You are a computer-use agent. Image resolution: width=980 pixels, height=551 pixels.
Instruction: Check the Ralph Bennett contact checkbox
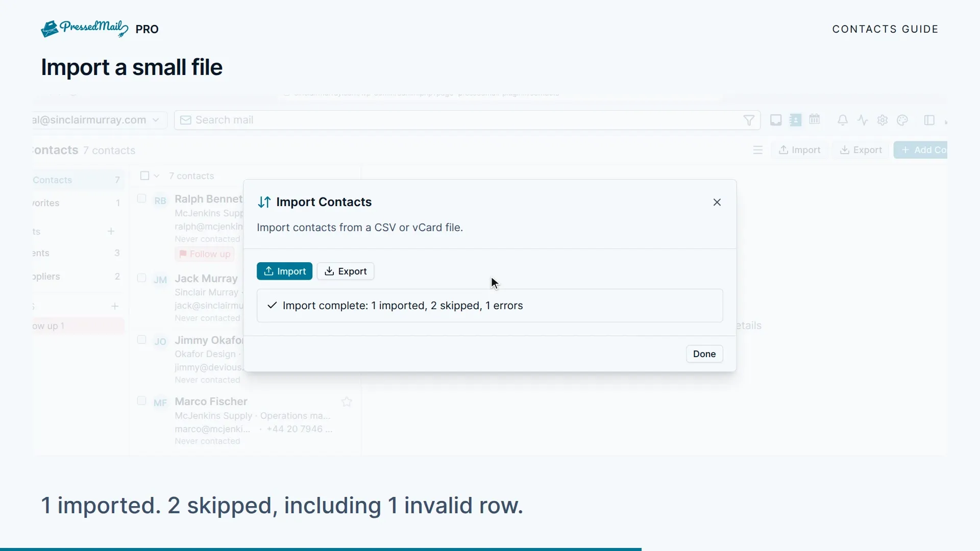[x=142, y=199]
